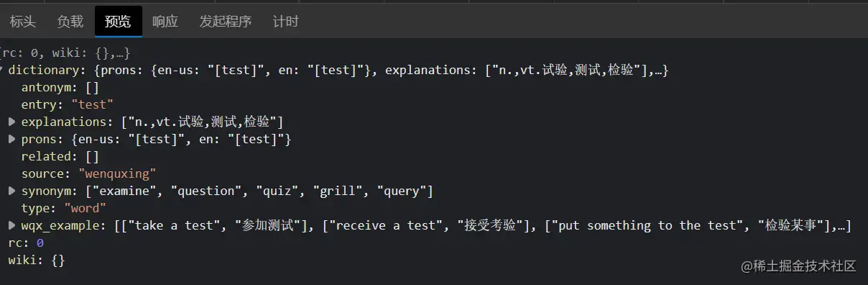
Task: Select the related property row
Action: 60,156
